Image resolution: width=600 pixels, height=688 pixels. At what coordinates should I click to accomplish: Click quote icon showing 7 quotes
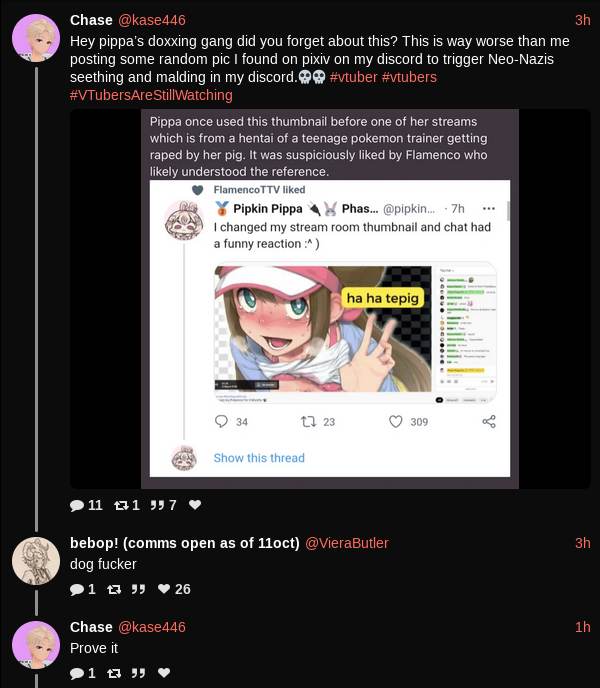click(157, 505)
